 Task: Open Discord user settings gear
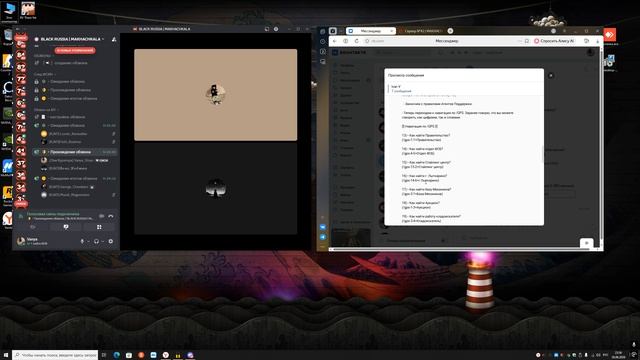click(x=111, y=241)
